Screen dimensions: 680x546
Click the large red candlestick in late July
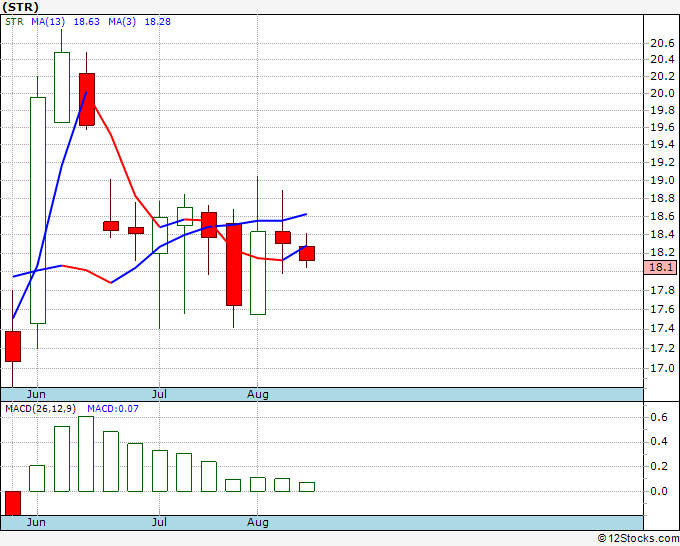(x=234, y=265)
